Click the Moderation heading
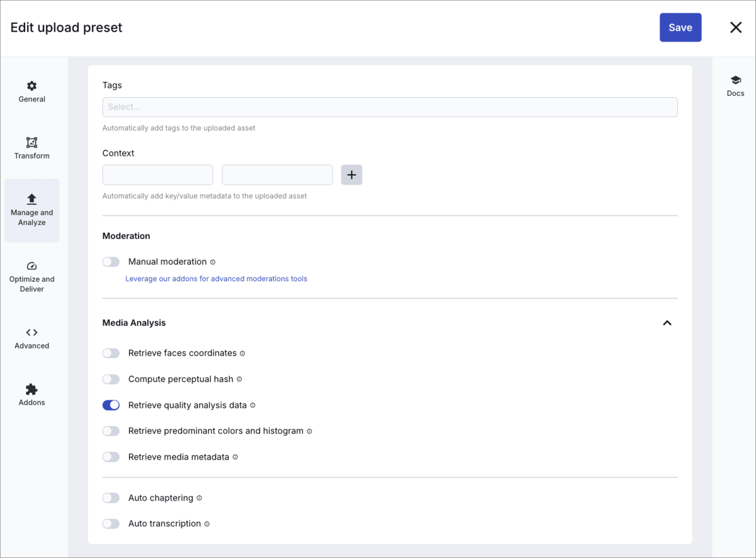Image resolution: width=756 pixels, height=558 pixels. pos(126,236)
